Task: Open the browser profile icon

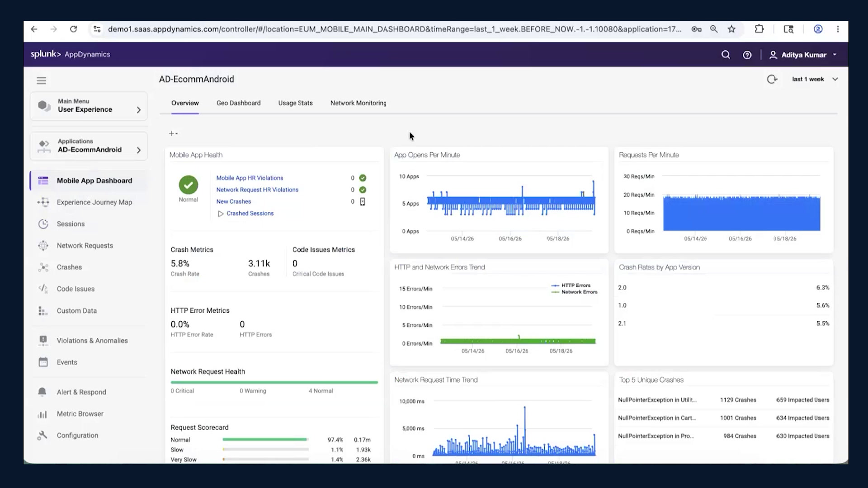Action: [818, 29]
